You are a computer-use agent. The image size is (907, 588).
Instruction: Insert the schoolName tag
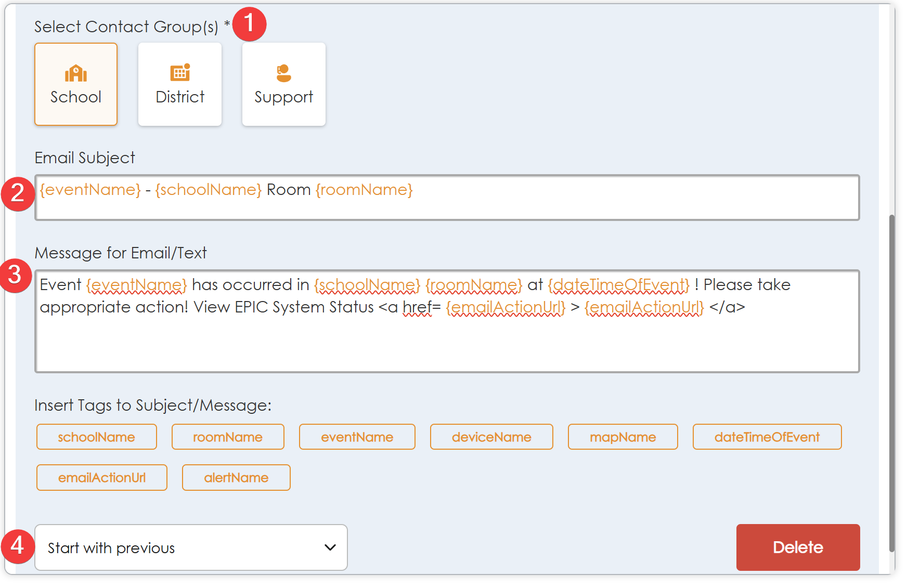96,437
